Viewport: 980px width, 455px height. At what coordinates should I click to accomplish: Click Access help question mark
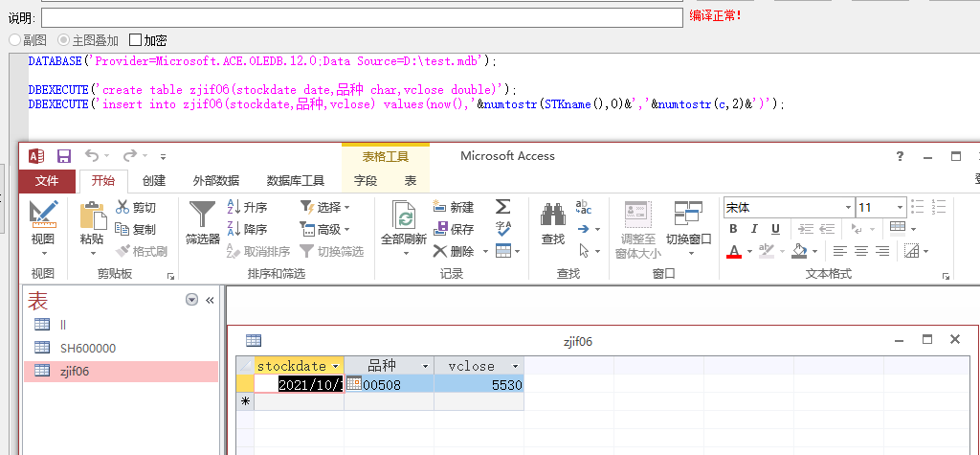[900, 156]
